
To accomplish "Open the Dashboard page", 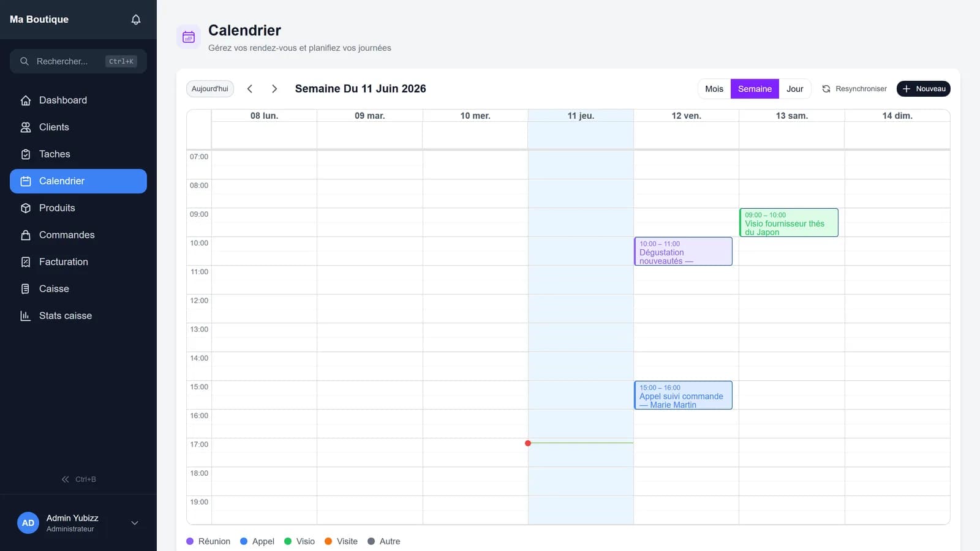I will pos(78,100).
